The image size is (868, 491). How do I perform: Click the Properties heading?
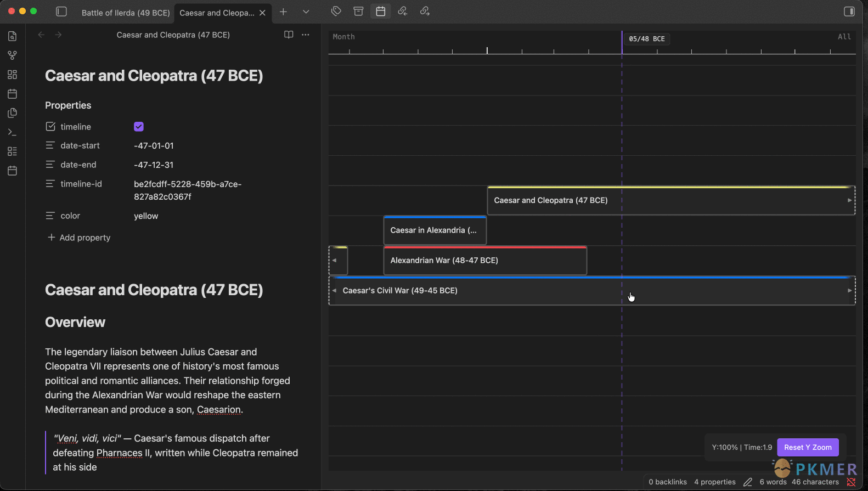tap(68, 105)
